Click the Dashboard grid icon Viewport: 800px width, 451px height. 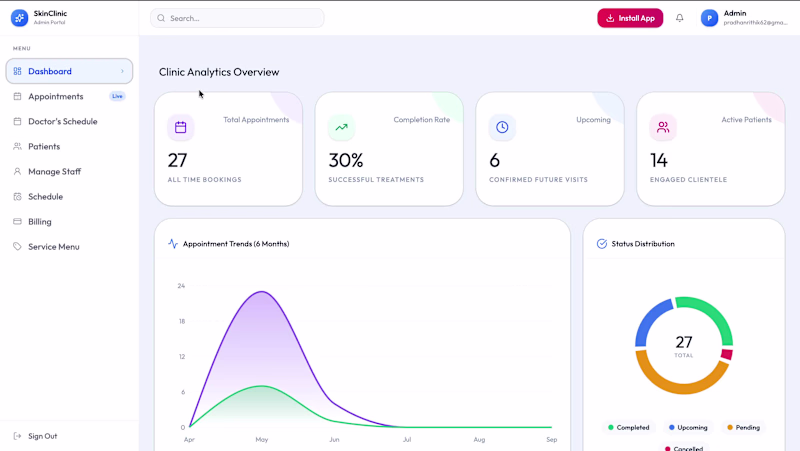pos(17,71)
